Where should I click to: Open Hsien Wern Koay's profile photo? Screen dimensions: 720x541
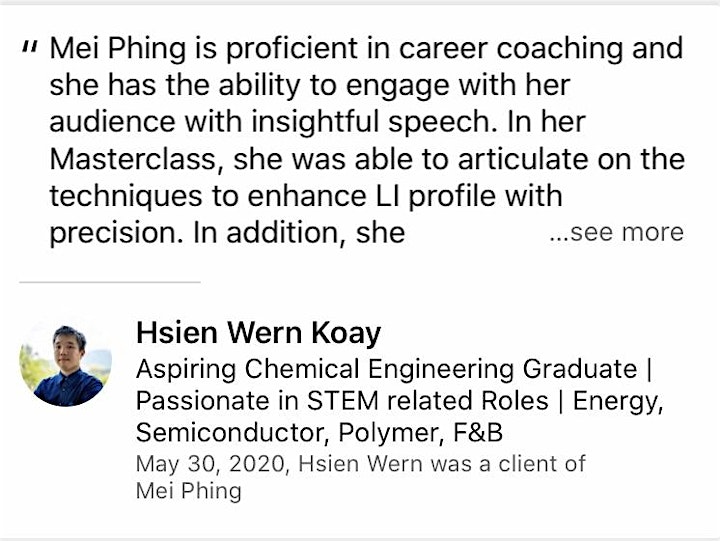[66, 361]
